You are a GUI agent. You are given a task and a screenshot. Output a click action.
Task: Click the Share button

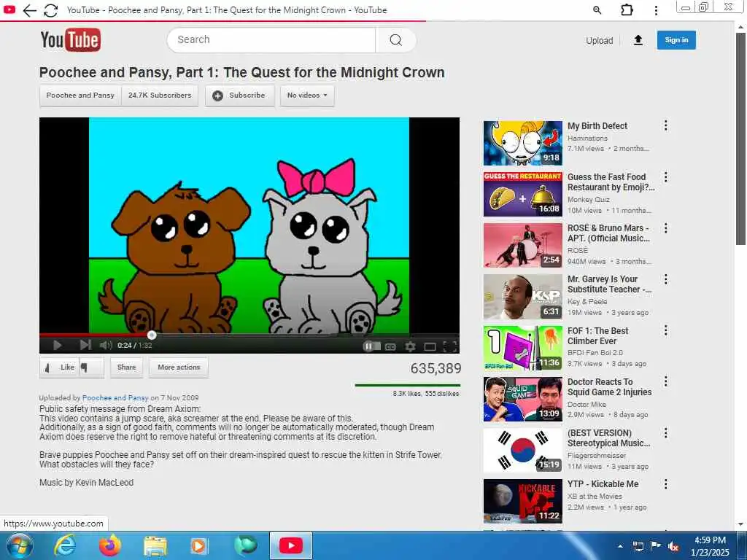pos(127,367)
